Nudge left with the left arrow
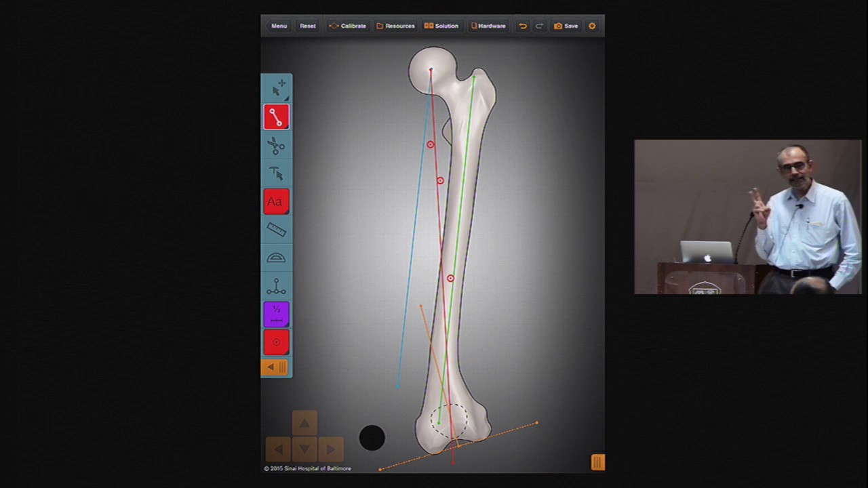The height and width of the screenshot is (488, 868). (x=279, y=449)
